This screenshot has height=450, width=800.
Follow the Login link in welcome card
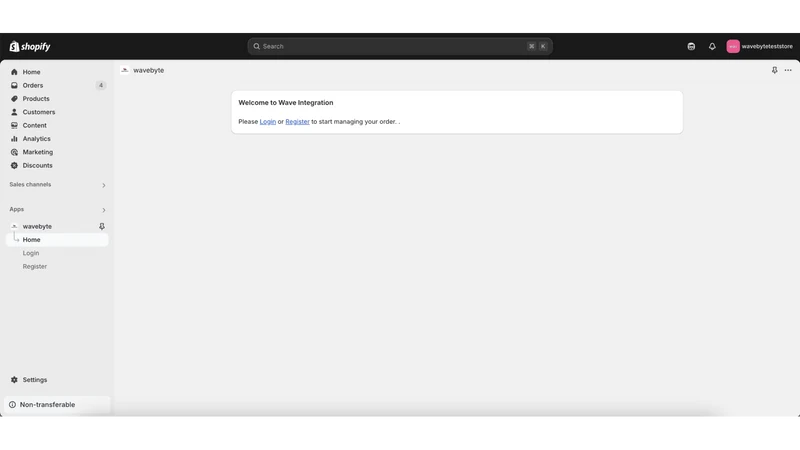coord(267,121)
